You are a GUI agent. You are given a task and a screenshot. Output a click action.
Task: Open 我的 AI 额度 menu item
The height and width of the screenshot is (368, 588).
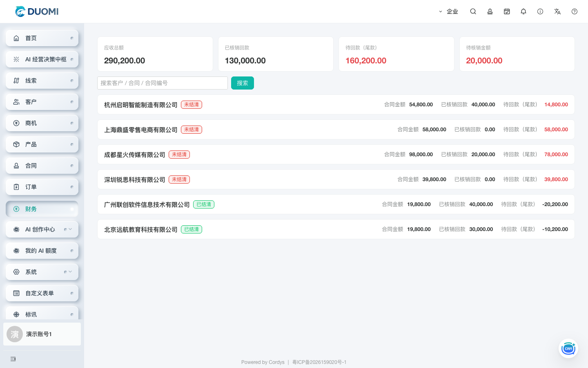[x=42, y=251]
